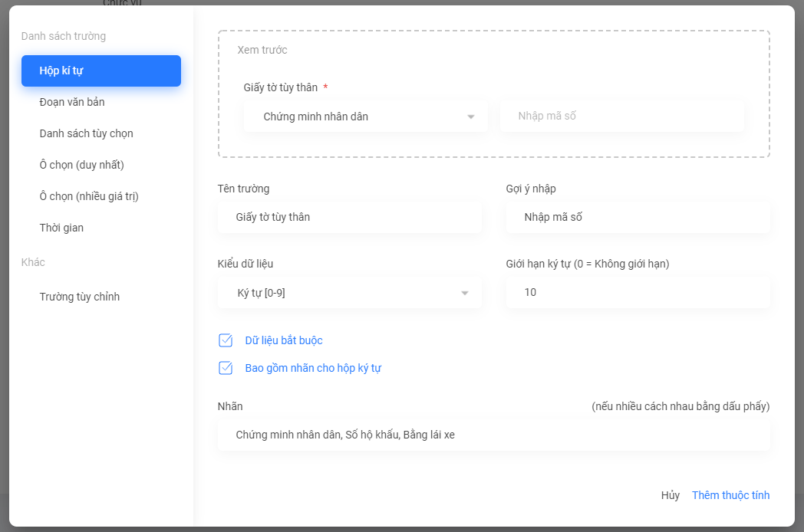The image size is (804, 532).
Task: Edit the Nhãn labels input field
Action: [494, 435]
